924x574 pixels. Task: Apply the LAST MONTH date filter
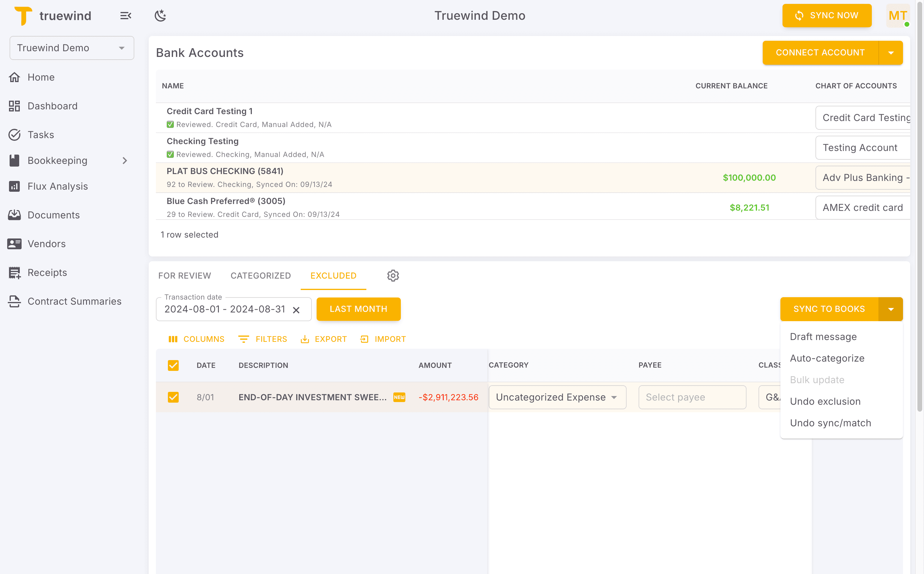click(358, 309)
